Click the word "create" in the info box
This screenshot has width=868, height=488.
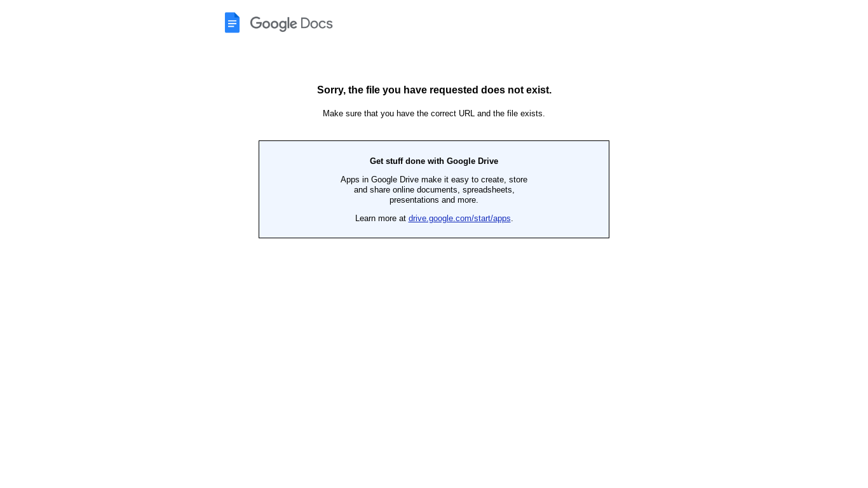tap(494, 180)
